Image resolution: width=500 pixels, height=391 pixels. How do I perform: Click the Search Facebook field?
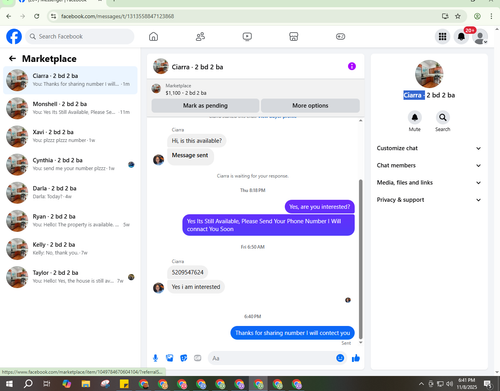(80, 36)
